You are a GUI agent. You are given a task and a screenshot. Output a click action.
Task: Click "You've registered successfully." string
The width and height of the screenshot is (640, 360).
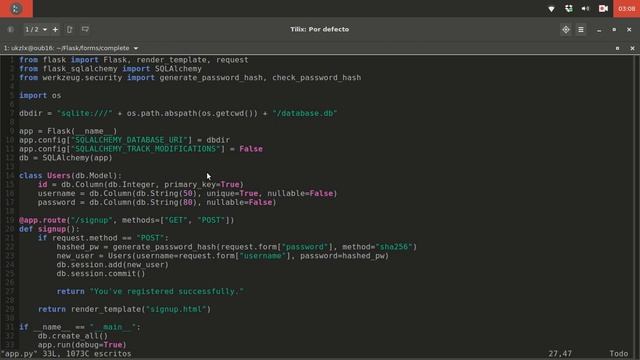(x=167, y=291)
